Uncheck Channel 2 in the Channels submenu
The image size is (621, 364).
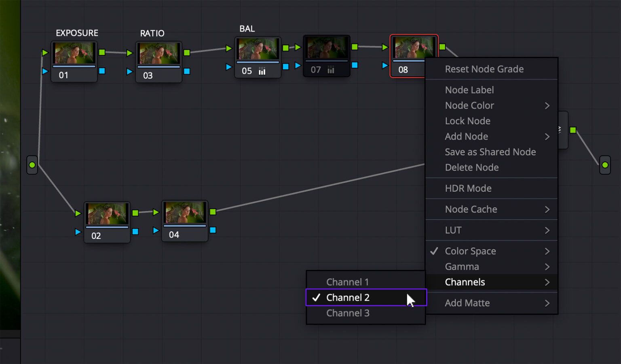348,297
